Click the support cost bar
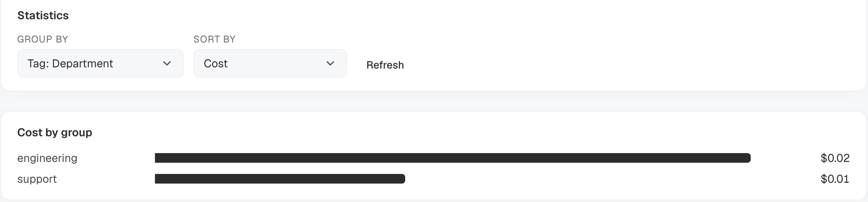 (x=280, y=179)
